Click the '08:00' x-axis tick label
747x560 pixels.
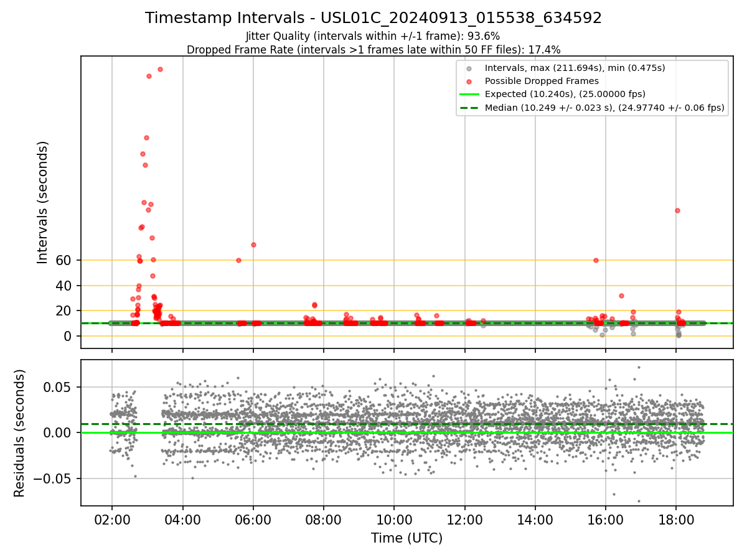click(324, 520)
